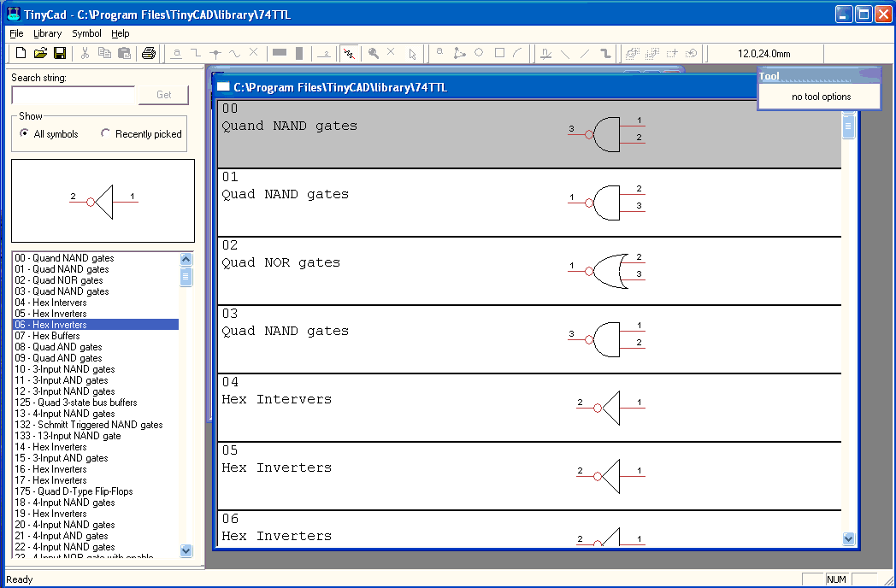Pick the circle drawing tool

[479, 53]
